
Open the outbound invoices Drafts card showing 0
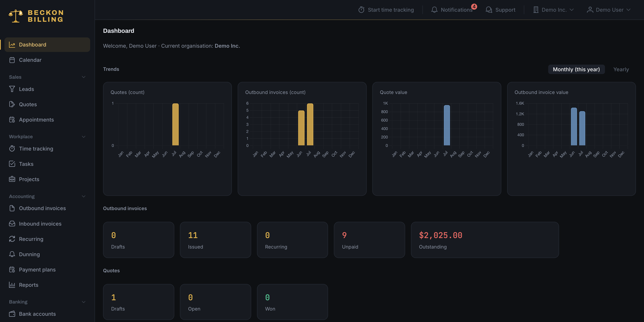138,240
